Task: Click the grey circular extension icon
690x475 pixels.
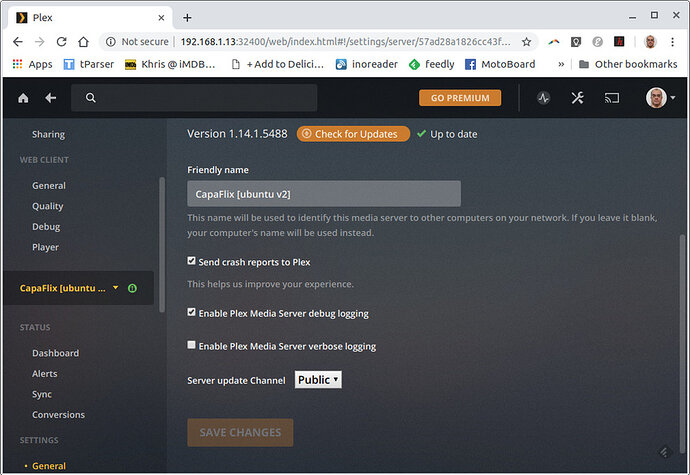Action: click(x=597, y=42)
